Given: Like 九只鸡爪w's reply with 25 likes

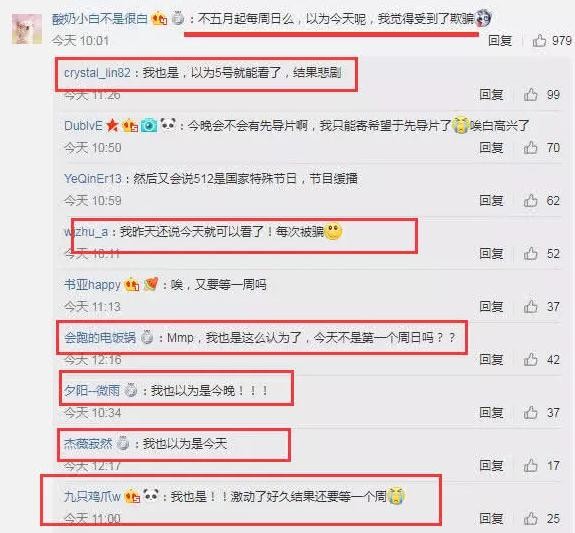Looking at the screenshot, I should (x=531, y=518).
